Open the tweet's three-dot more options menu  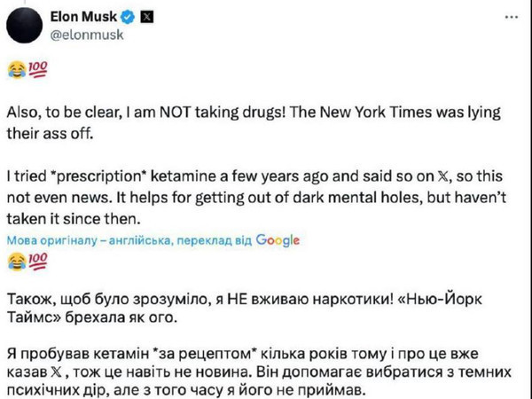[x=512, y=17]
